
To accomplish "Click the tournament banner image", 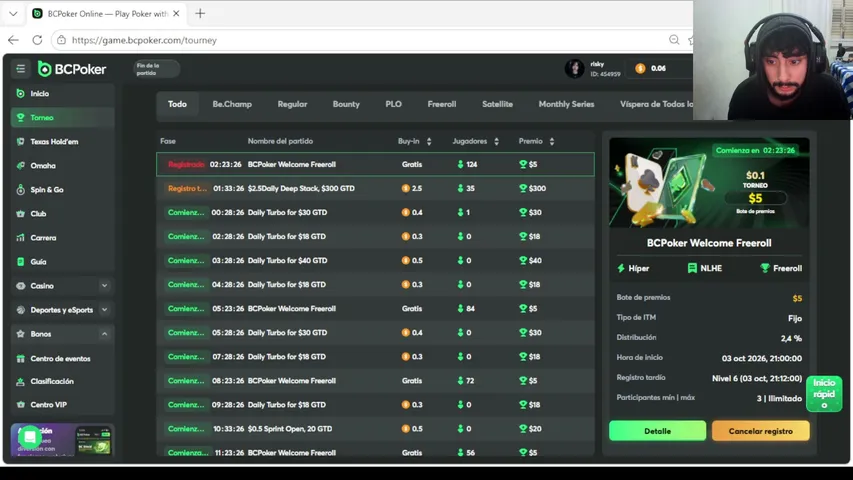I will point(709,183).
